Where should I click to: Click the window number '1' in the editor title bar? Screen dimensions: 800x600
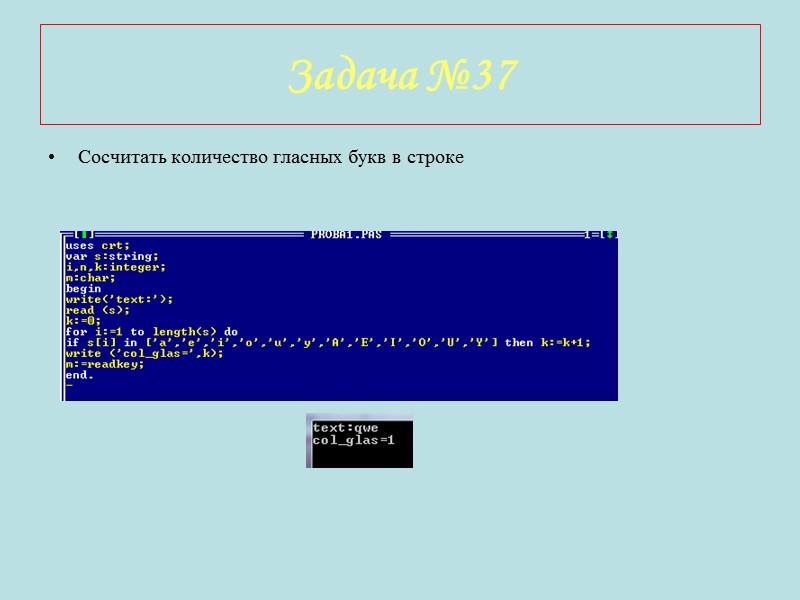tap(587, 235)
